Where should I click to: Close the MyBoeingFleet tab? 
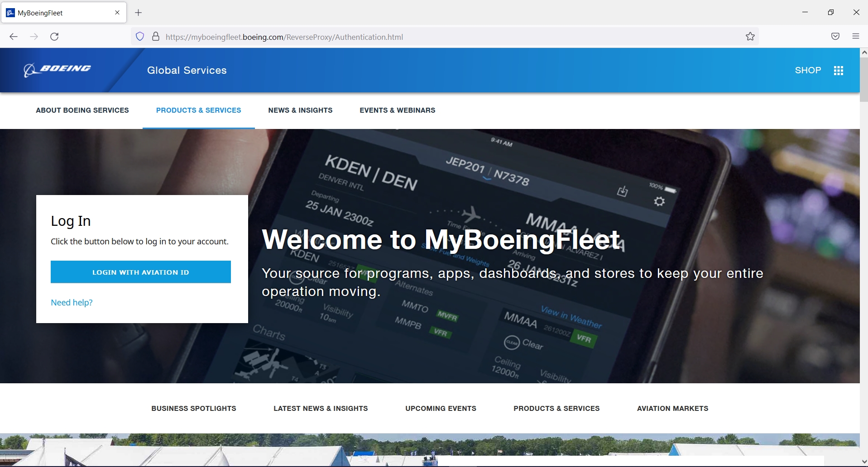click(x=117, y=13)
